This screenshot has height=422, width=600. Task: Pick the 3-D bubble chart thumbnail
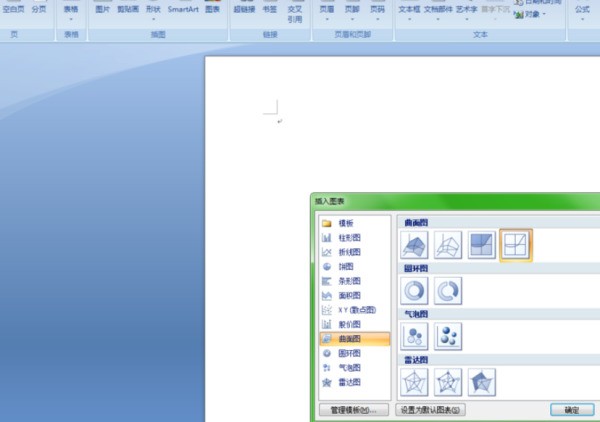448,336
